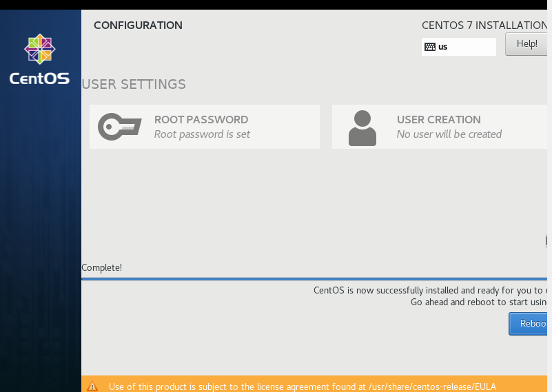Click the USER SETTINGS heading
This screenshot has width=552, height=392.
tap(134, 85)
